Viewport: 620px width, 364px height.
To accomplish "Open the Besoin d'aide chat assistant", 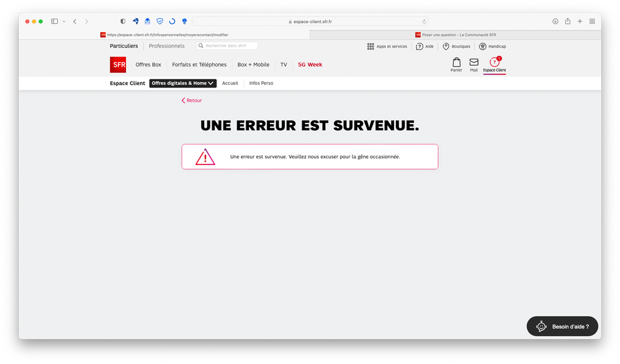I will [x=562, y=326].
